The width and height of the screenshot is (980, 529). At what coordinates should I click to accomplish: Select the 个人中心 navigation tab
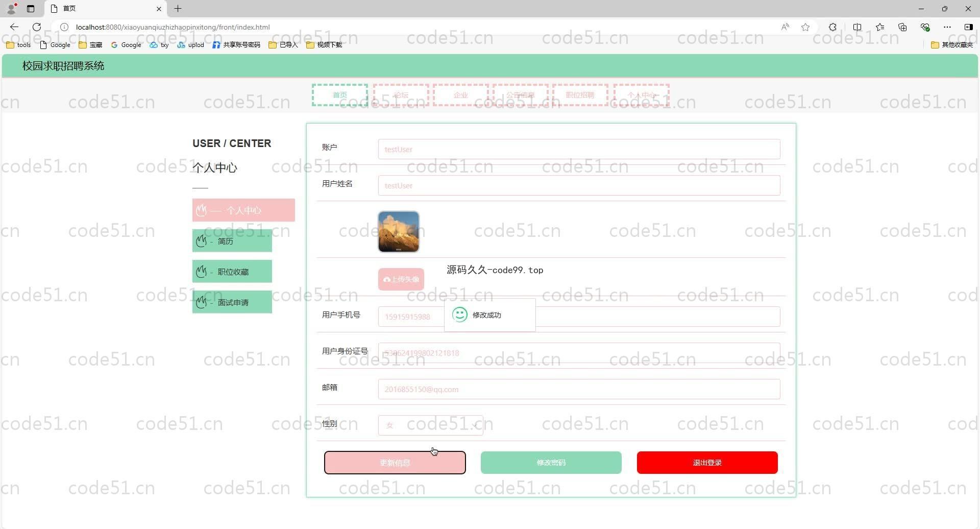coord(642,95)
